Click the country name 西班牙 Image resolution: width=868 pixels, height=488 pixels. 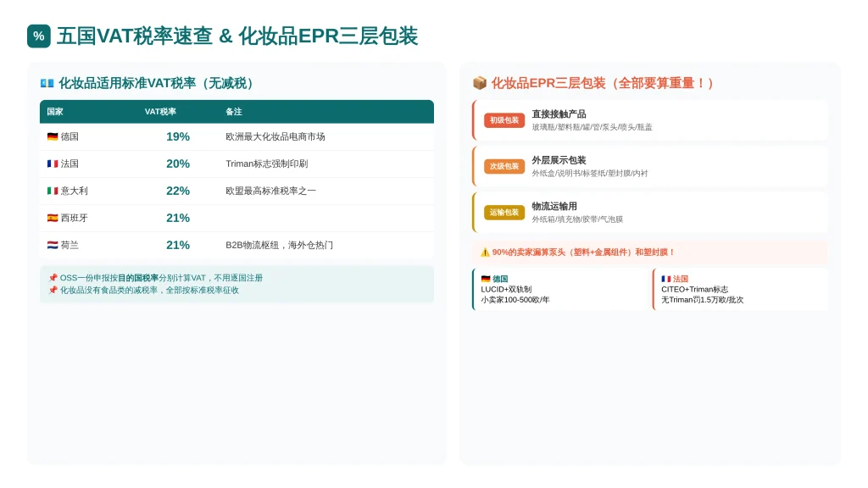[x=75, y=218]
